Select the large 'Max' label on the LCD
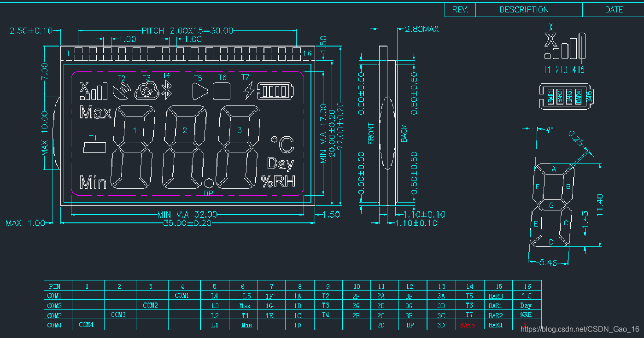This screenshot has width=644, height=338. click(x=95, y=113)
